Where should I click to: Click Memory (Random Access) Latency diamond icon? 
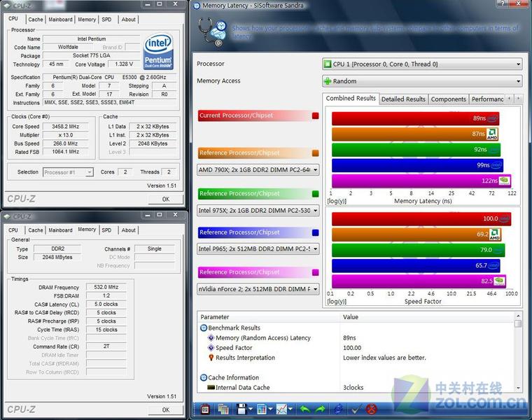click(211, 337)
